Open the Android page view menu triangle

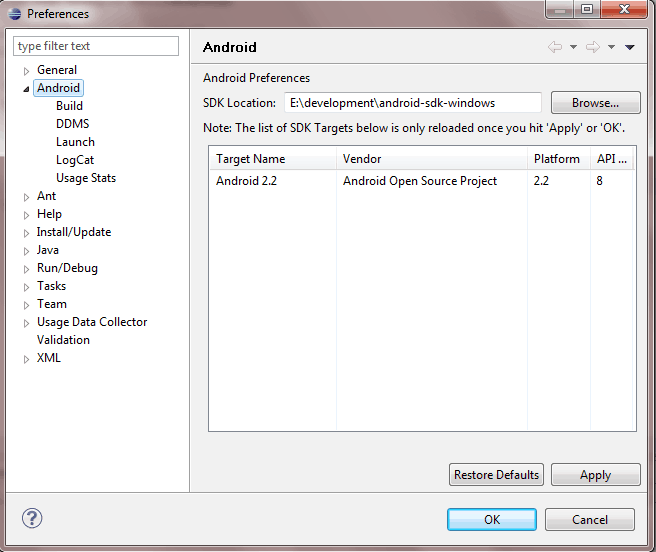coord(630,47)
